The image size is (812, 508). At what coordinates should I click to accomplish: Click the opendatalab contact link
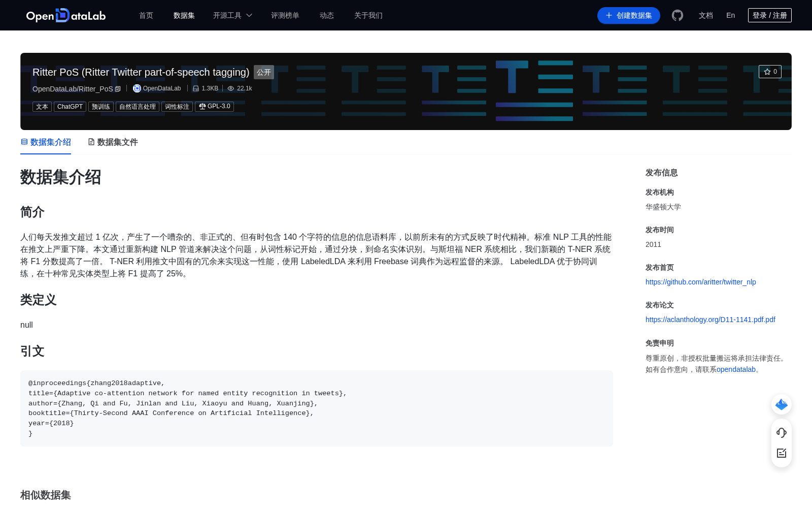pos(736,369)
